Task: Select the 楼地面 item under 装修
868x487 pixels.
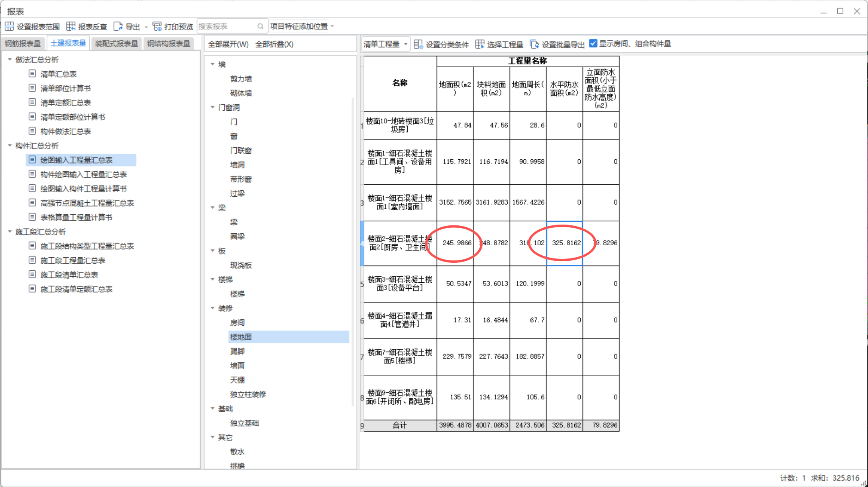Action: click(241, 336)
